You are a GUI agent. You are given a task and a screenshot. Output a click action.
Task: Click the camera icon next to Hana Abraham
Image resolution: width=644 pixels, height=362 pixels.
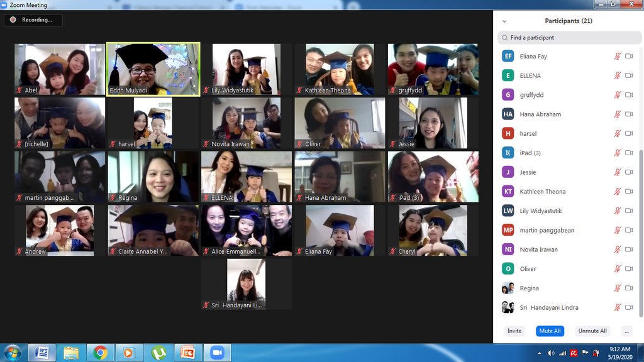628,114
